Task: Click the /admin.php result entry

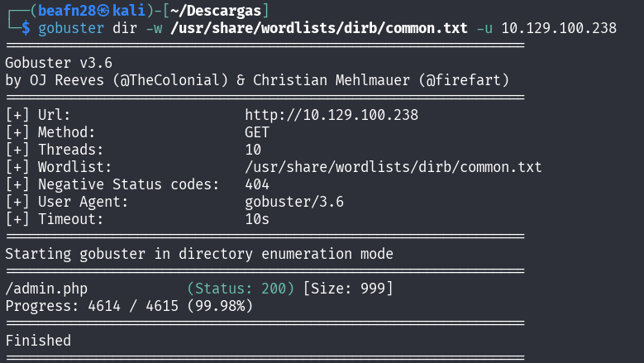Action: 46,289
